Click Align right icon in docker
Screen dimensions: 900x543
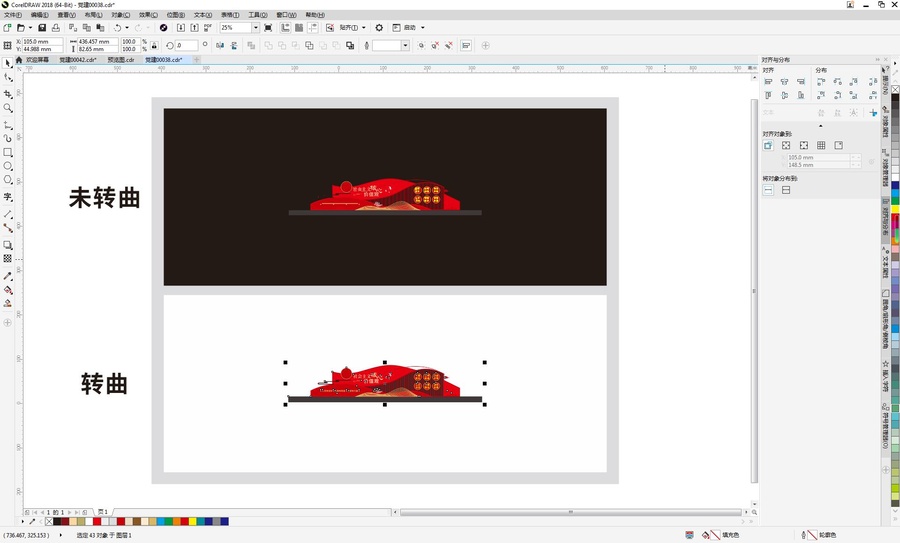pos(801,82)
